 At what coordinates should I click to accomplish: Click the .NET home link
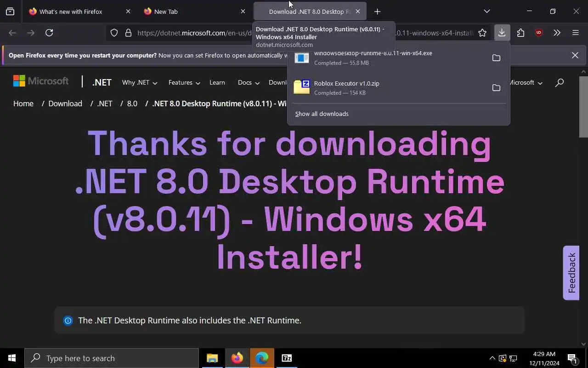[x=102, y=82]
